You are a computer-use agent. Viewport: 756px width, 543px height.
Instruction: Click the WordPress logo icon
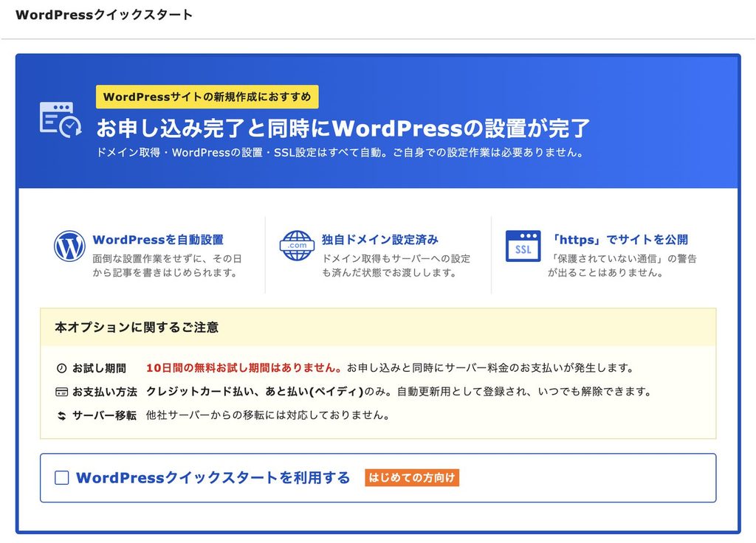(x=69, y=246)
